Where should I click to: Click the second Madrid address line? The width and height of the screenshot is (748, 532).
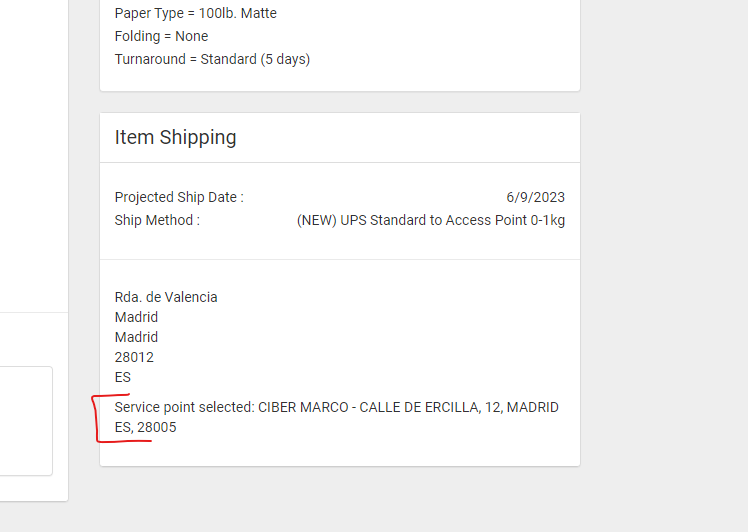tap(136, 337)
